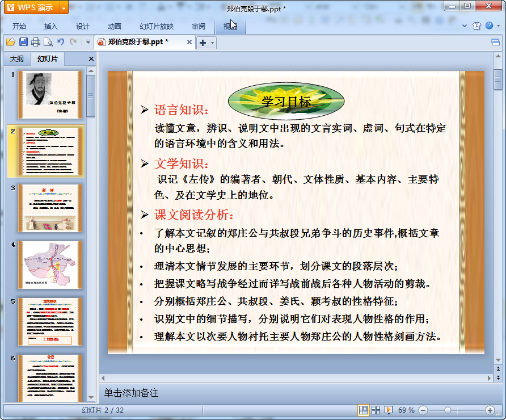Go to previous slide double-arrow button

(x=498, y=369)
